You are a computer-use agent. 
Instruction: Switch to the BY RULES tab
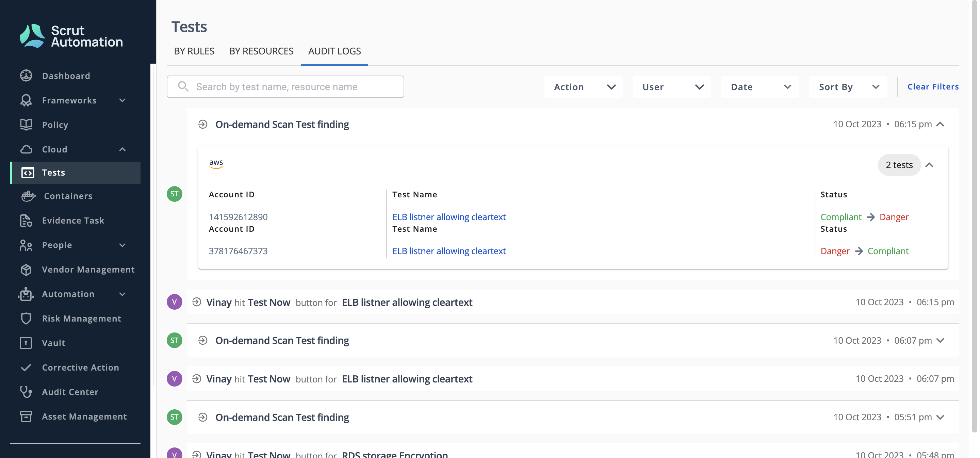point(194,51)
